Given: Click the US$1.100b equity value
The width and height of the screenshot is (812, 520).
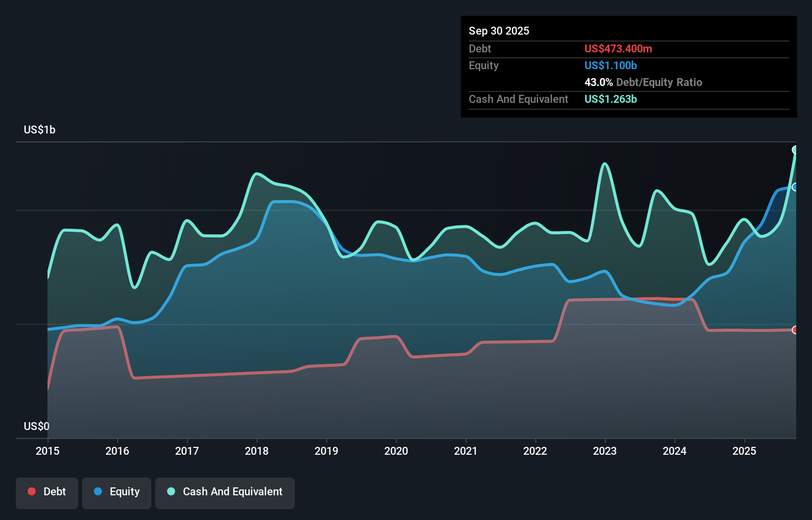Looking at the screenshot, I should pyautogui.click(x=611, y=65).
